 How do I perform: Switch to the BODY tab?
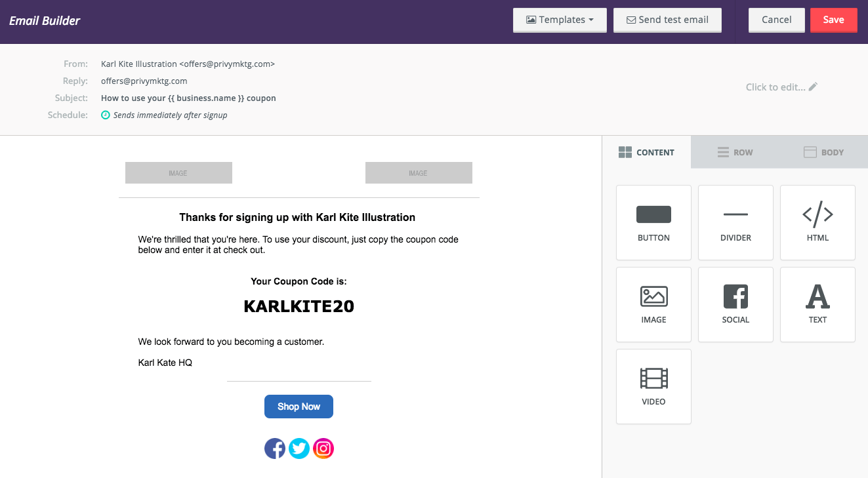click(x=824, y=152)
